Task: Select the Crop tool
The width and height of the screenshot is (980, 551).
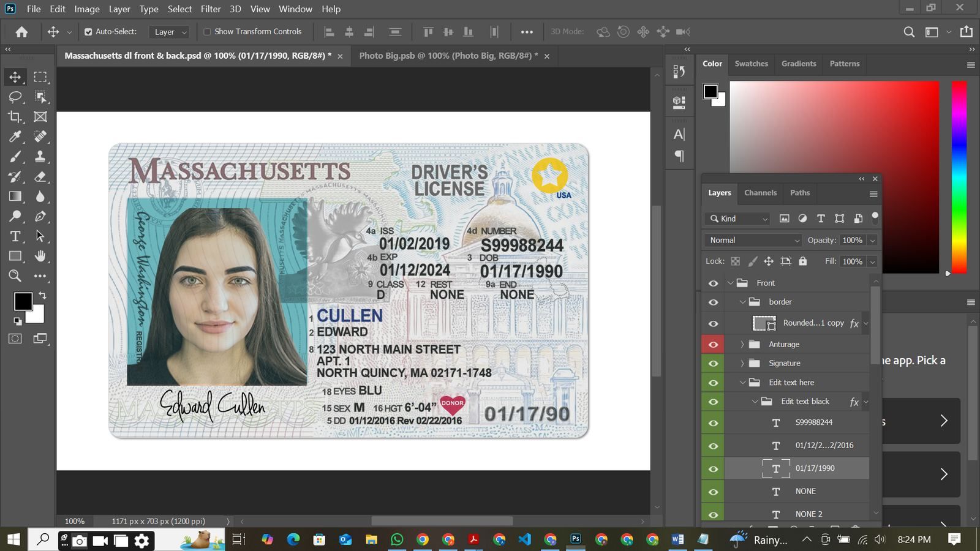Action: 15,116
